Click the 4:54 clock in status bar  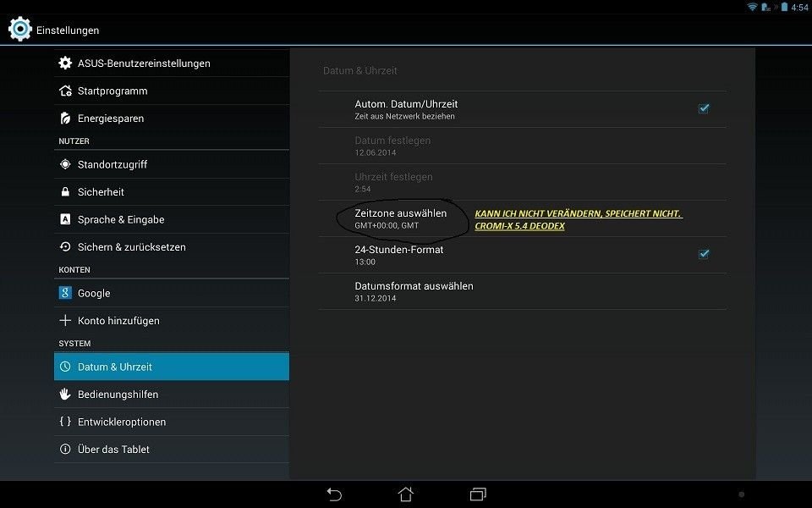799,8
